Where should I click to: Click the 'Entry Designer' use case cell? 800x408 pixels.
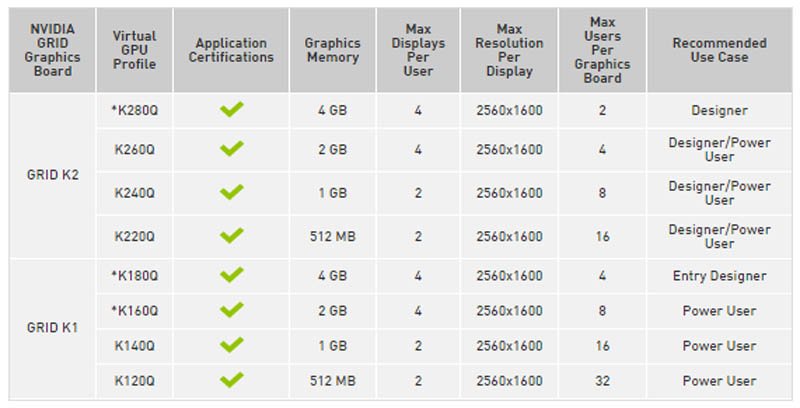719,276
